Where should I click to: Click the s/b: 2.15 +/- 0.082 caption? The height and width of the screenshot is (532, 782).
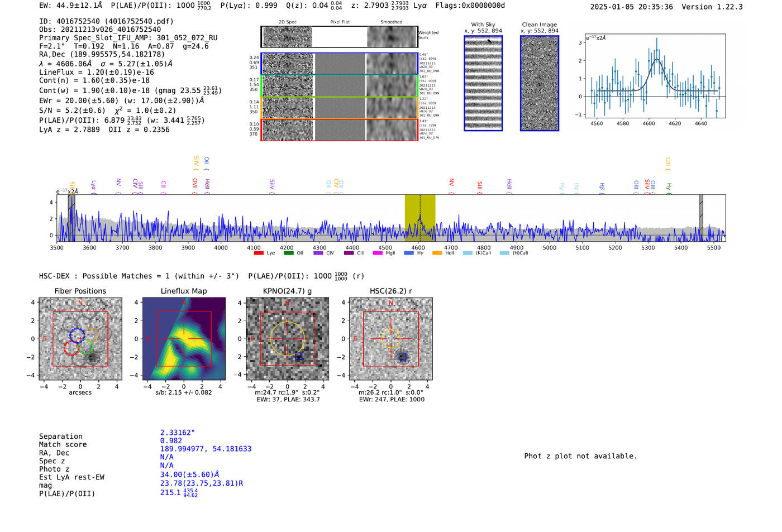coord(184,392)
